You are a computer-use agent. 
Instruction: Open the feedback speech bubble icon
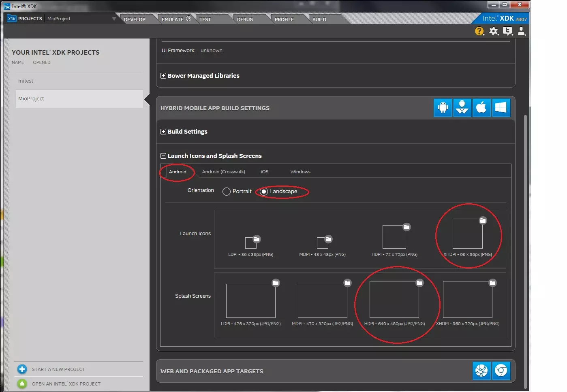[507, 31]
